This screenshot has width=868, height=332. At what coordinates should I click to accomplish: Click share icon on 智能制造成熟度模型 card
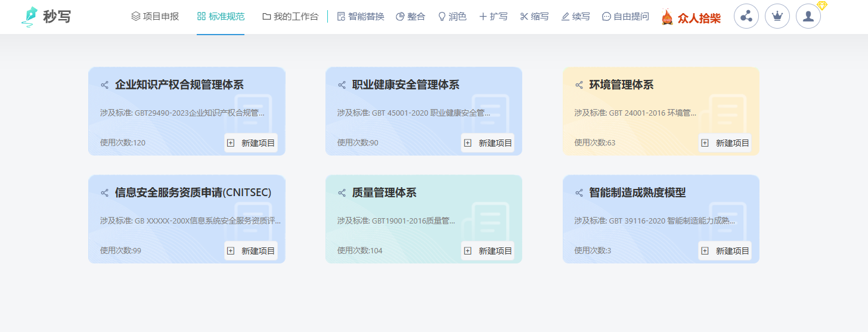tap(579, 193)
